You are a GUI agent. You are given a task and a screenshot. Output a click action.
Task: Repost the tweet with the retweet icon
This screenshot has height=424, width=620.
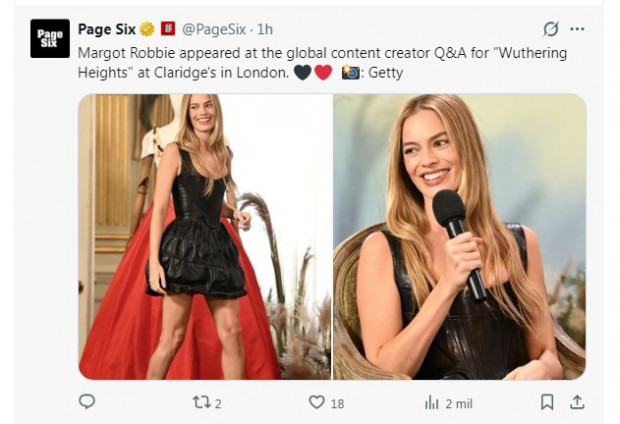[201, 402]
